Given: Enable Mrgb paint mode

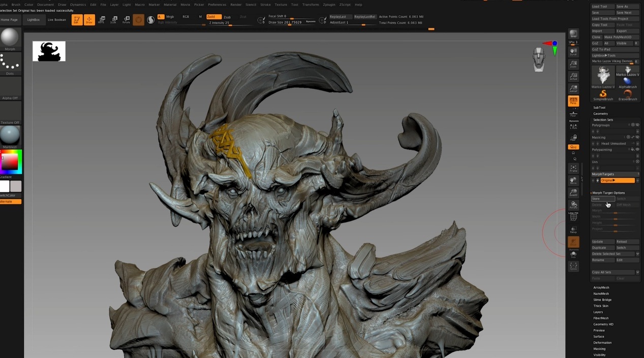Looking at the screenshot, I should (x=170, y=17).
